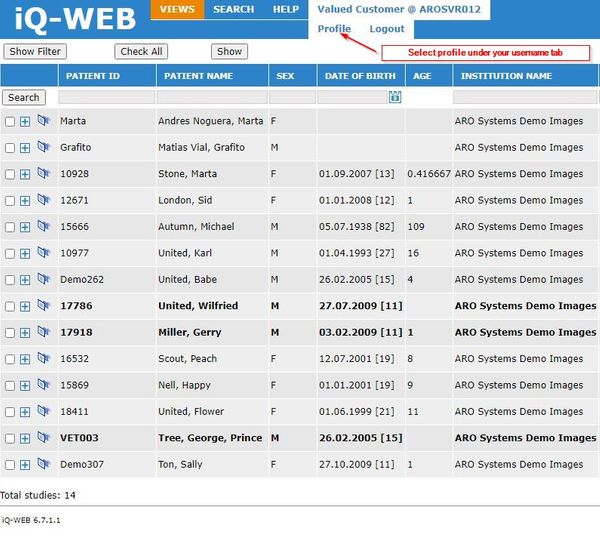Sort by SEX column header
The width and height of the screenshot is (600, 537).
tap(285, 76)
